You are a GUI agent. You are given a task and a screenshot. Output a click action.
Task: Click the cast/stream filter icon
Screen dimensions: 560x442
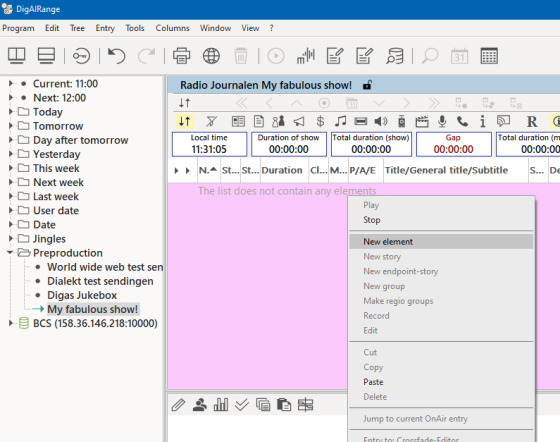[x=503, y=122]
